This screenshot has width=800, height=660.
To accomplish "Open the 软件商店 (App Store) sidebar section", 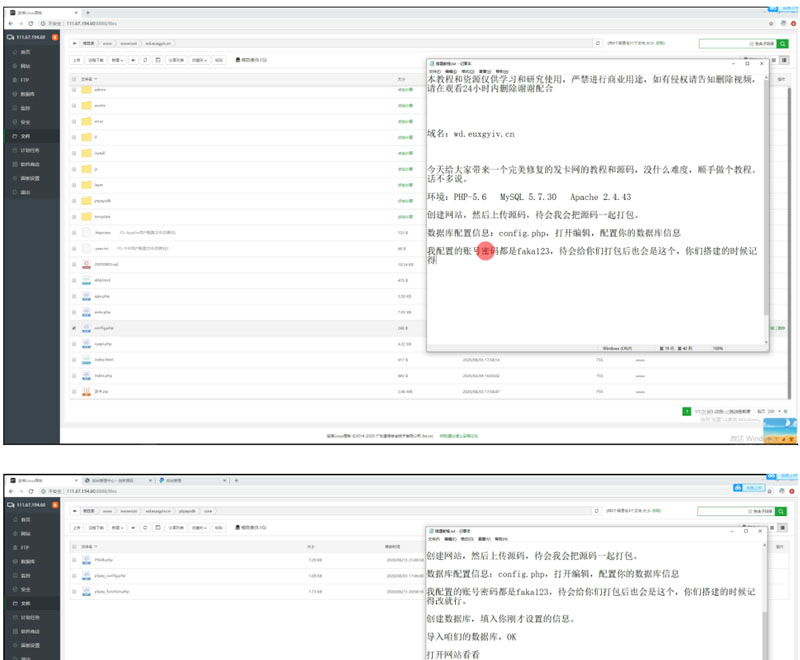I will click(33, 165).
